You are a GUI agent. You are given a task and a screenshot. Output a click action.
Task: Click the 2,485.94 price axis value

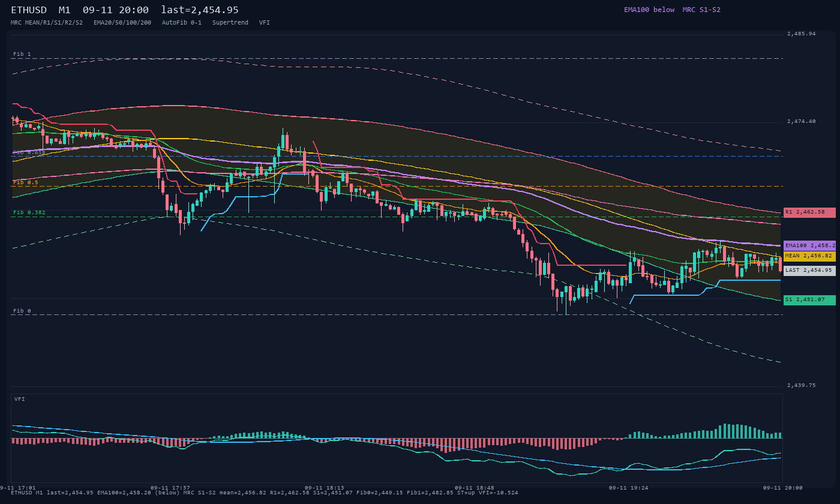click(802, 34)
